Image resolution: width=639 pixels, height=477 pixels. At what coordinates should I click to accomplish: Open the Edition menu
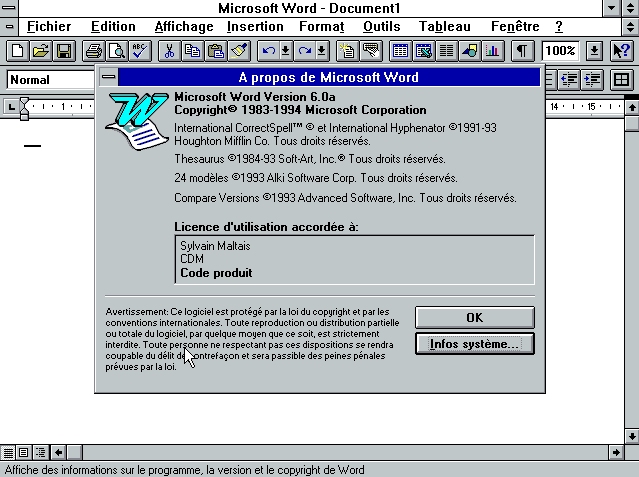point(113,26)
